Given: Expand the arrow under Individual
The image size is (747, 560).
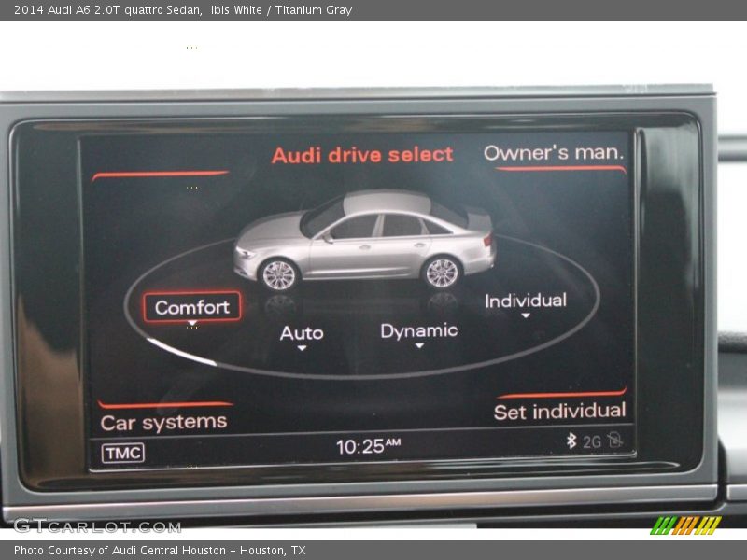Looking at the screenshot, I should pyautogui.click(x=527, y=315).
